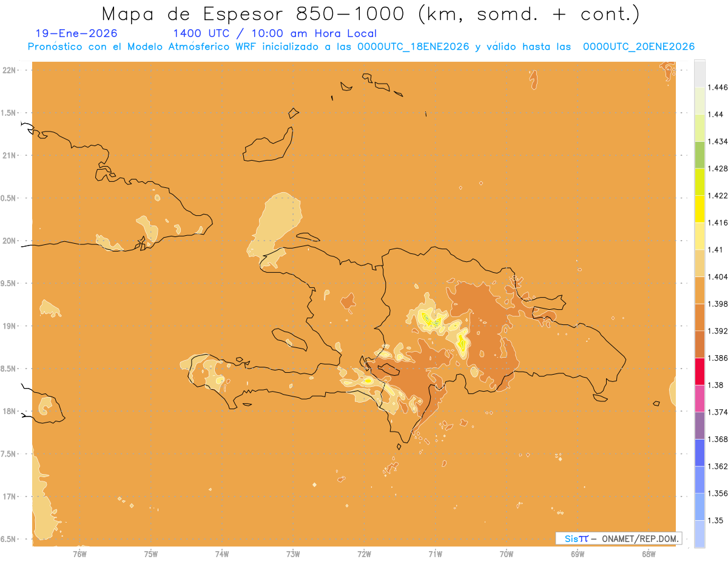Select the tan legend swatch between 1.404 and 1.41
The height and width of the screenshot is (562, 728).
coord(699,263)
